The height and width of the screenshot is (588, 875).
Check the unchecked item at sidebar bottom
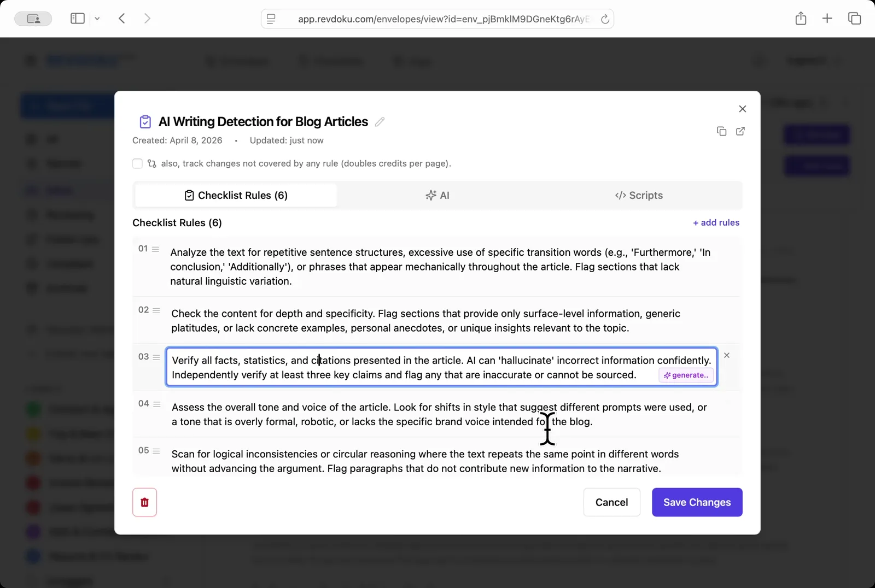pyautogui.click(x=32, y=581)
